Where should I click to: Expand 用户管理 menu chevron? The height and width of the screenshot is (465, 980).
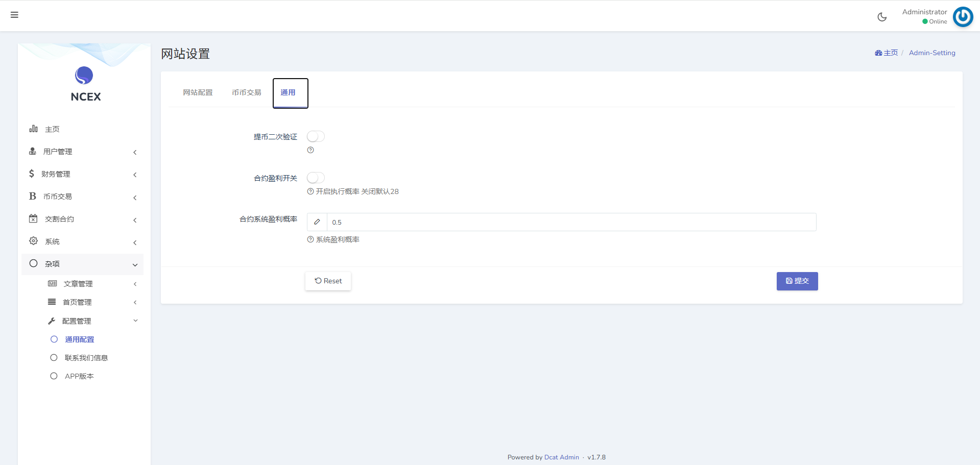click(x=135, y=152)
